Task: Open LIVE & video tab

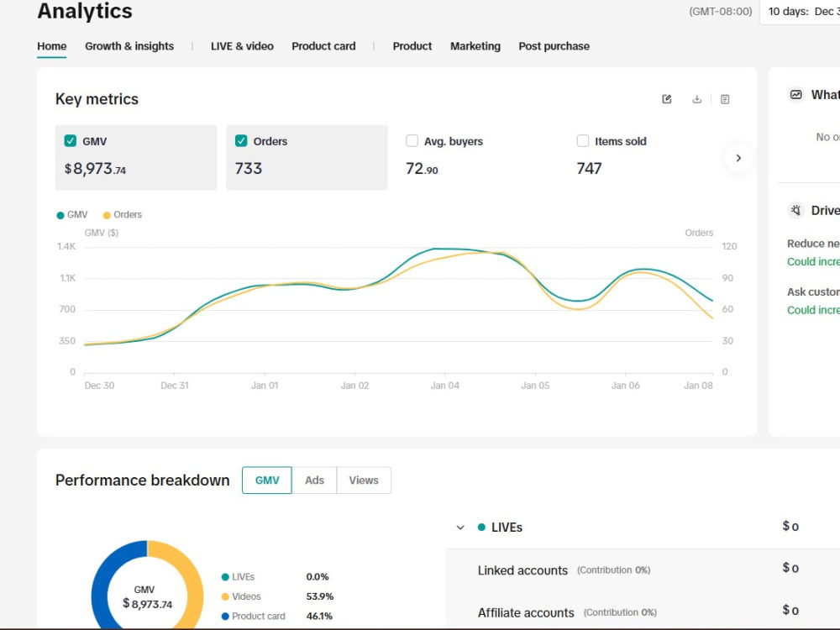Action: coord(242,46)
